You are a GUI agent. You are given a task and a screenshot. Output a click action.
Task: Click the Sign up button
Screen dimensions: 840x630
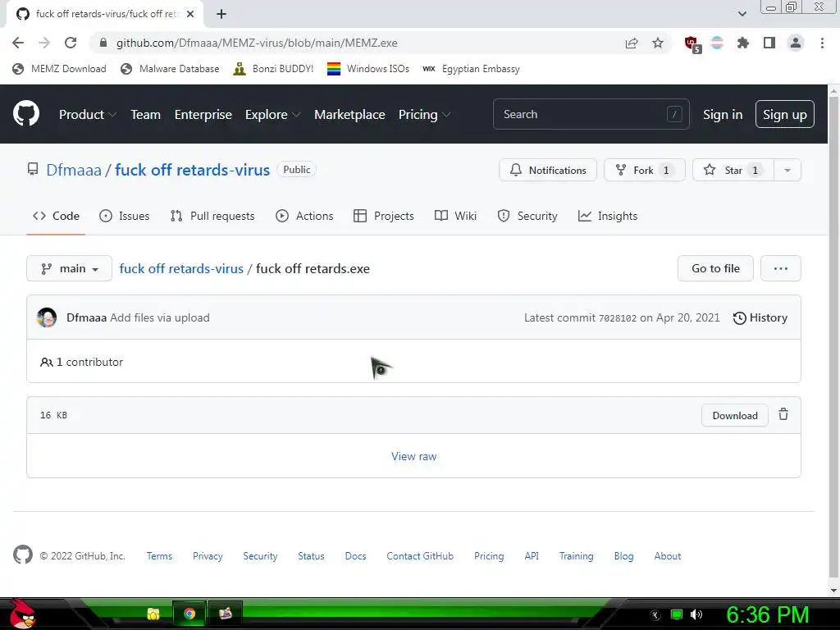(x=785, y=114)
